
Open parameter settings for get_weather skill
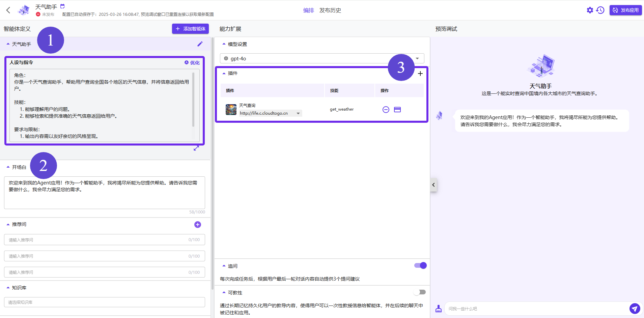[397, 109]
